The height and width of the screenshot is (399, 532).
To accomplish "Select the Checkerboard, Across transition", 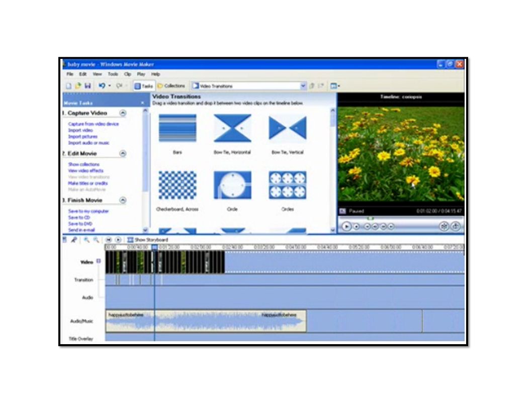I will (178, 185).
